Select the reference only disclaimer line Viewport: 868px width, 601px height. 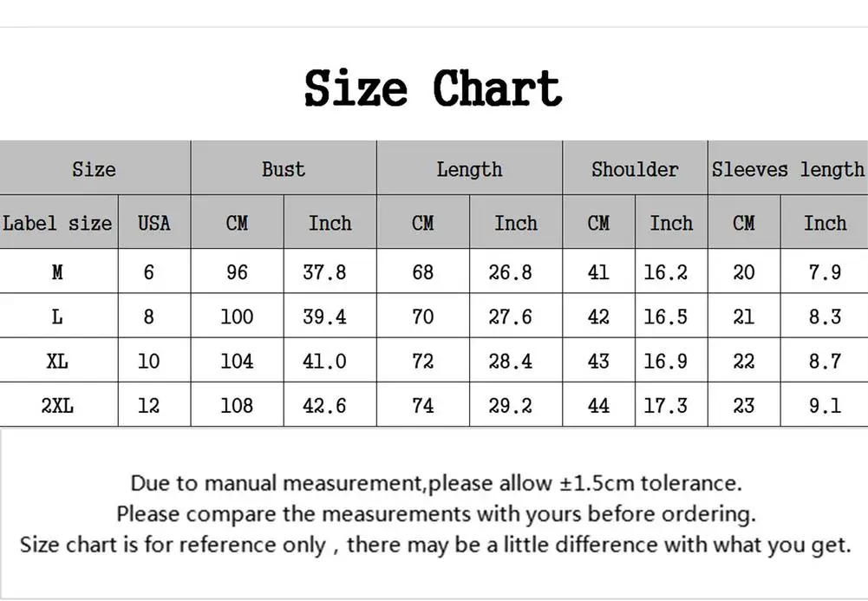click(436, 545)
